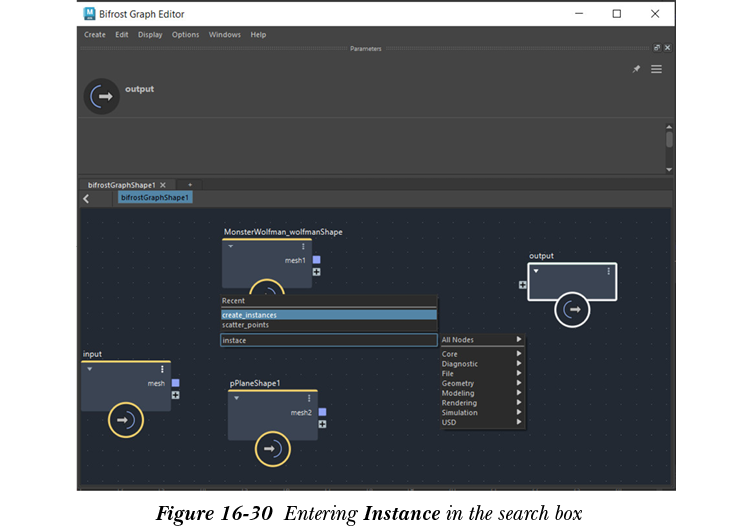Navigate back with the left chevron
This screenshot has height=531, width=739.
tap(86, 198)
